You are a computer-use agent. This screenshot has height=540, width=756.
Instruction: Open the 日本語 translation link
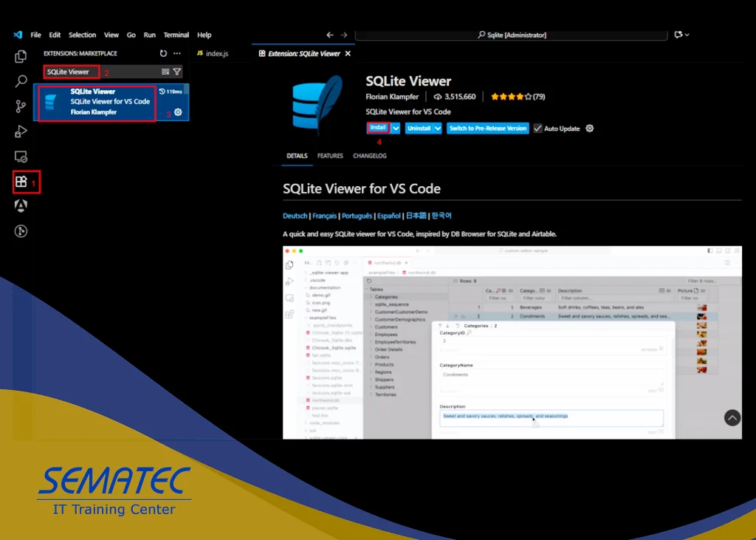click(x=416, y=216)
